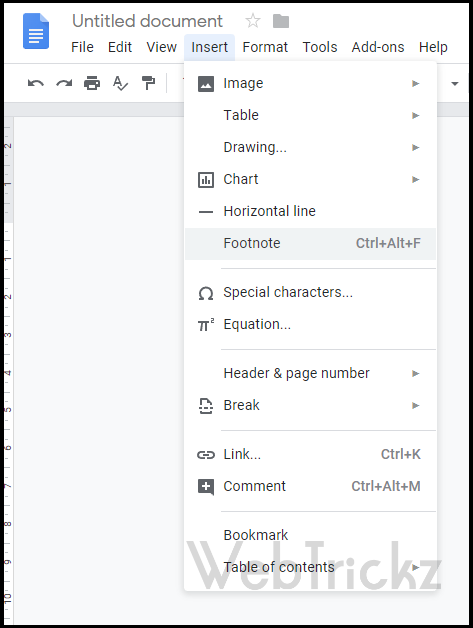
Task: Click the Redo arrow icon
Action: [64, 83]
